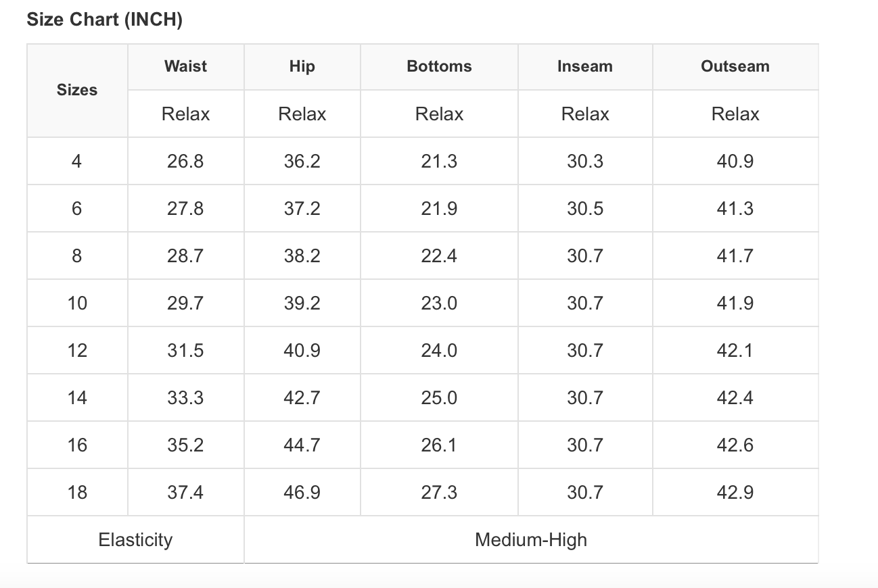Select the Elasticity label cell
Viewport: 878px width, 588px height.
click(x=135, y=539)
